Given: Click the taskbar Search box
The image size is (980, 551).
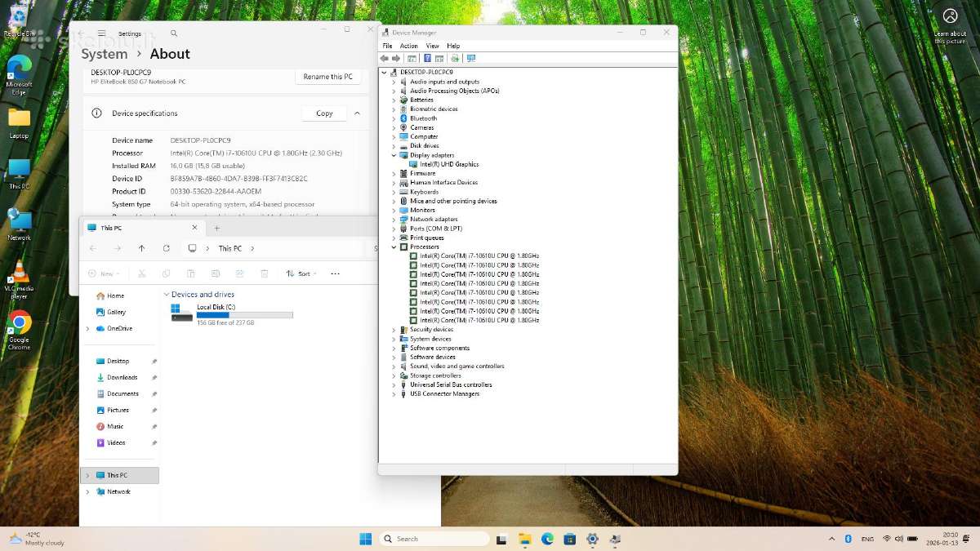Looking at the screenshot, I should click(434, 539).
